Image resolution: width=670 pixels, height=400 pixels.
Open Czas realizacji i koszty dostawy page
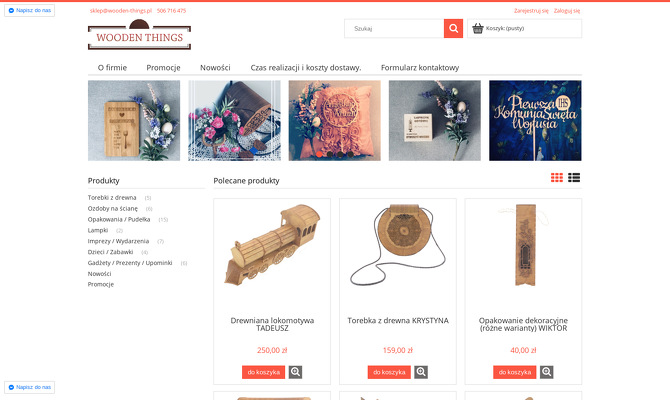(306, 68)
